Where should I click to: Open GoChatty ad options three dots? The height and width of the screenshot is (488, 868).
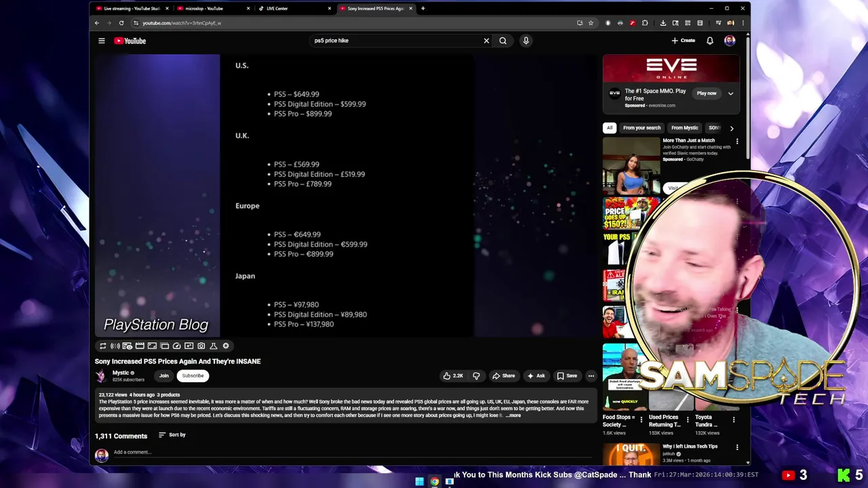737,142
